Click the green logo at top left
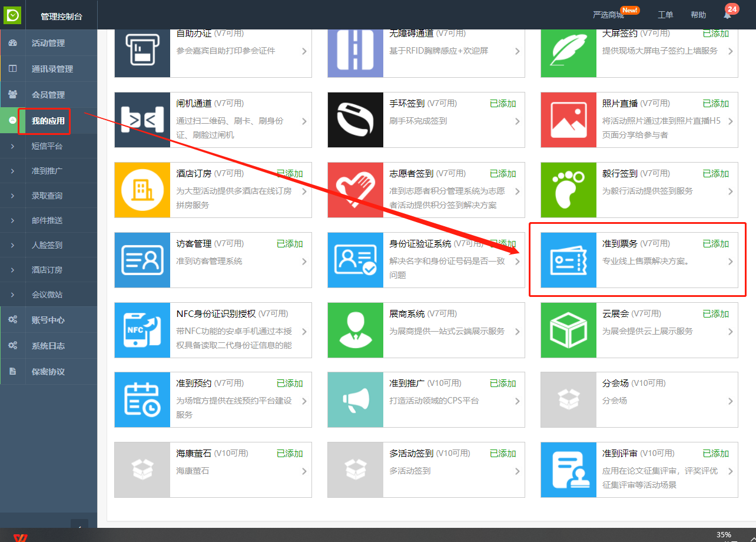 tap(12, 15)
